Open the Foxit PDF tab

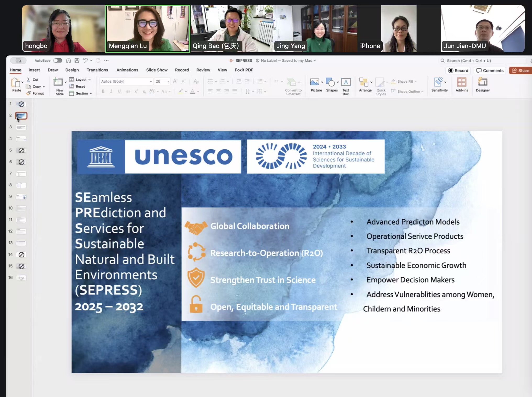[243, 70]
